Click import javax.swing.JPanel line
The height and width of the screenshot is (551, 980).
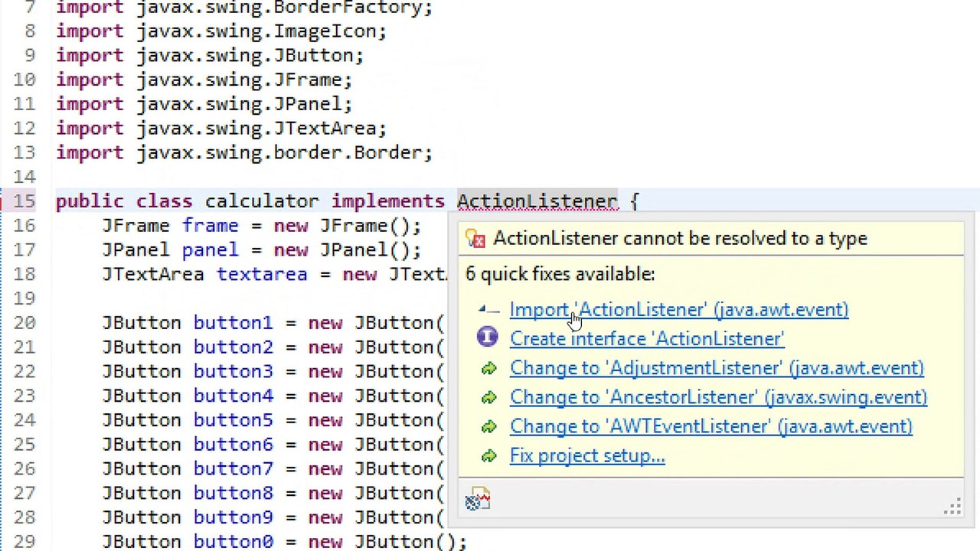(204, 103)
